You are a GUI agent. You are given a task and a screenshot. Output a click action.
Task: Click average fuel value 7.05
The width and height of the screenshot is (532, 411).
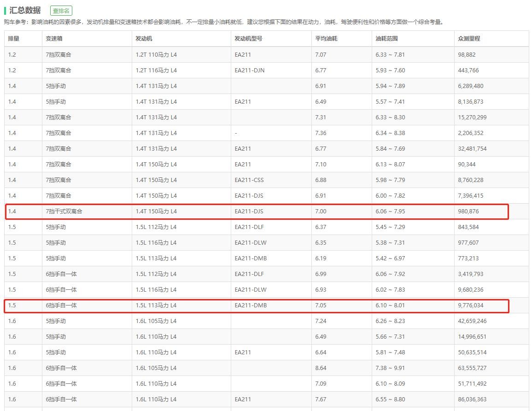[x=321, y=305]
